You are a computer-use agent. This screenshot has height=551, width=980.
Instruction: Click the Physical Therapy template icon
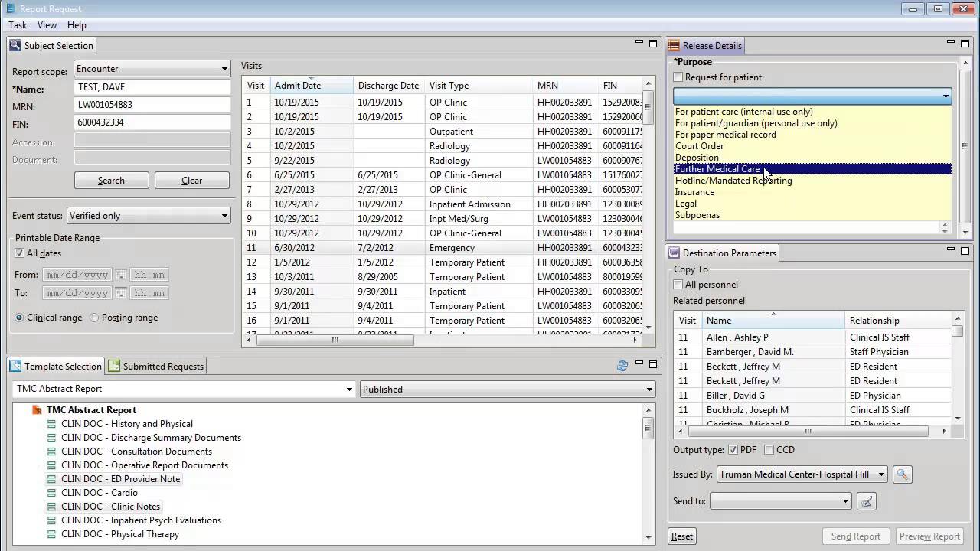[51, 534]
